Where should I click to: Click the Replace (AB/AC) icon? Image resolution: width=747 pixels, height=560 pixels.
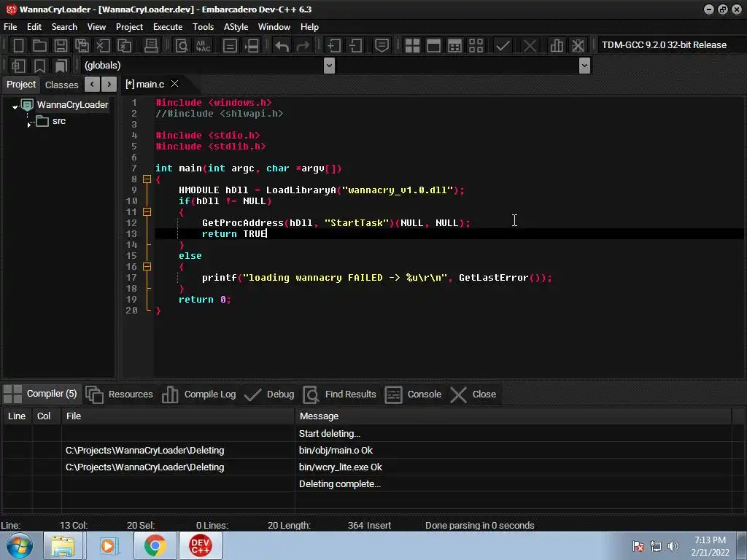203,45
